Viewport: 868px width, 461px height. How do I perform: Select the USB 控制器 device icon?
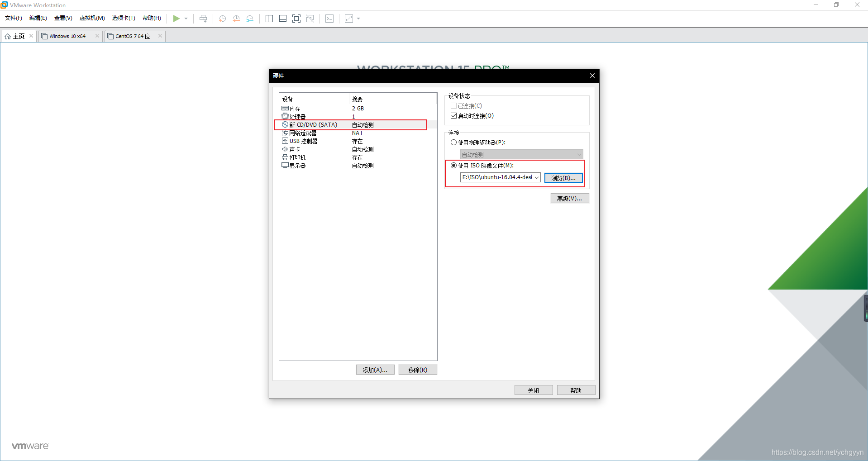pos(285,141)
